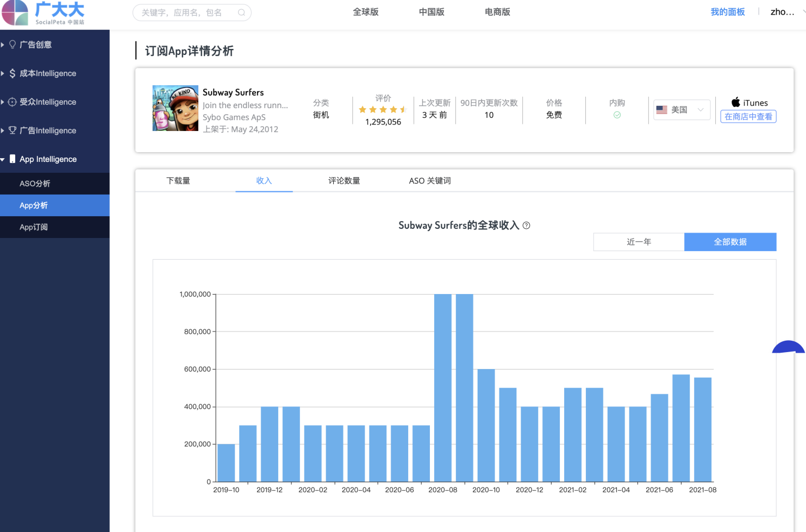Click the green in-app purchase check icon
Viewport: 806px width, 532px height.
click(x=617, y=115)
